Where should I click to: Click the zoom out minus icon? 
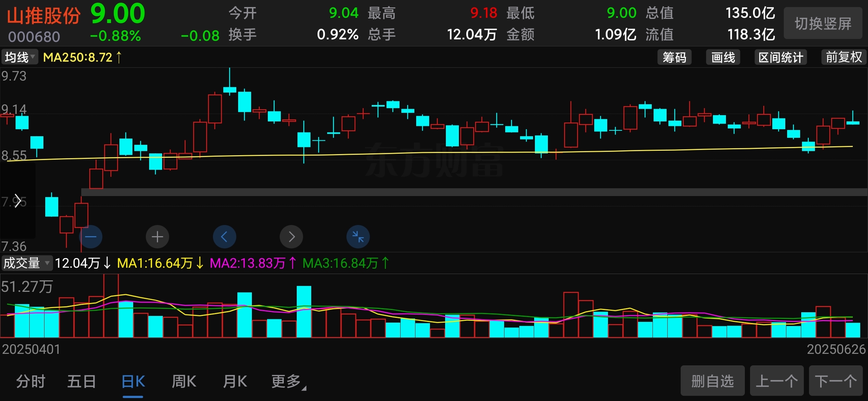[x=91, y=237]
